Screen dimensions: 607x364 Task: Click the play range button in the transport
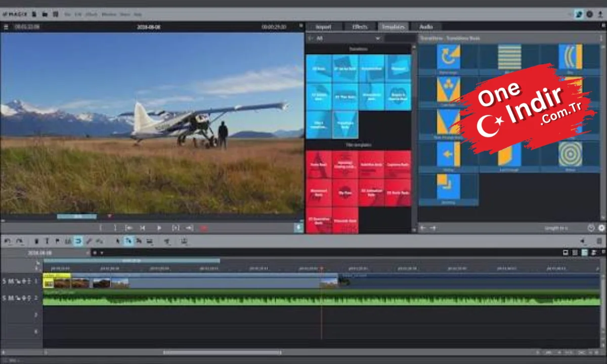tap(175, 228)
